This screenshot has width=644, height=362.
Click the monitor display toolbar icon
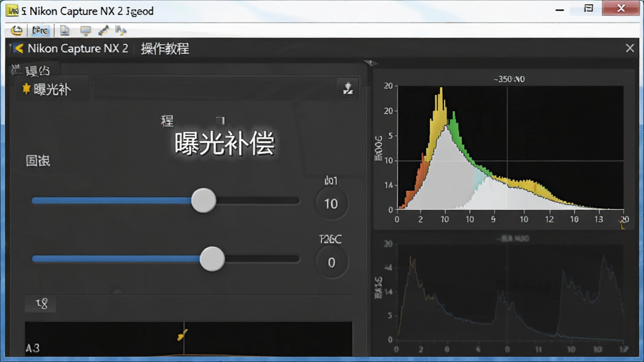[x=86, y=31]
